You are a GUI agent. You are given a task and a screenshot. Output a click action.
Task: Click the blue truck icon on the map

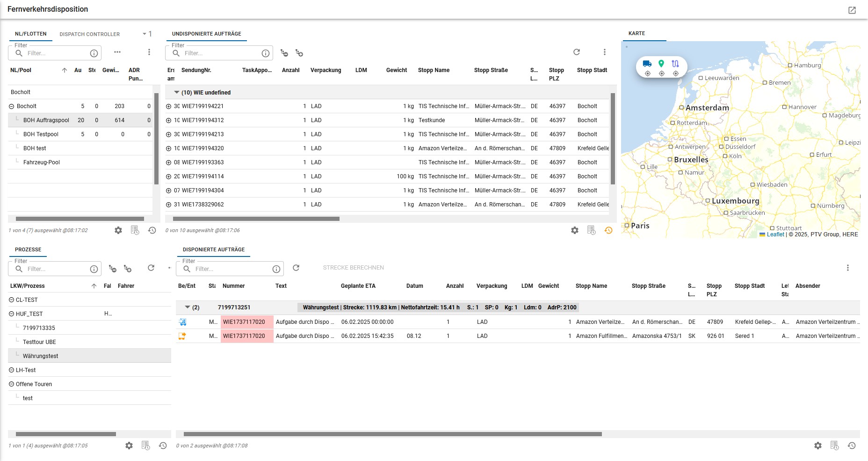(647, 64)
